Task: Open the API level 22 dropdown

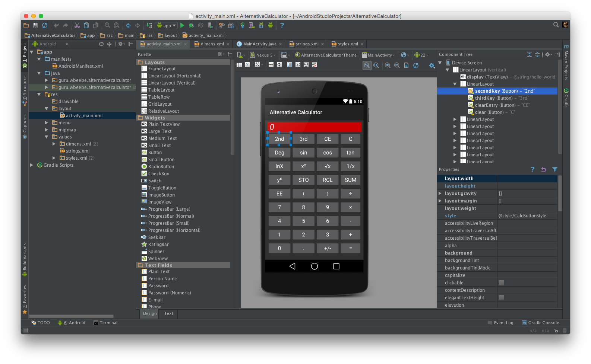Action: (421, 55)
